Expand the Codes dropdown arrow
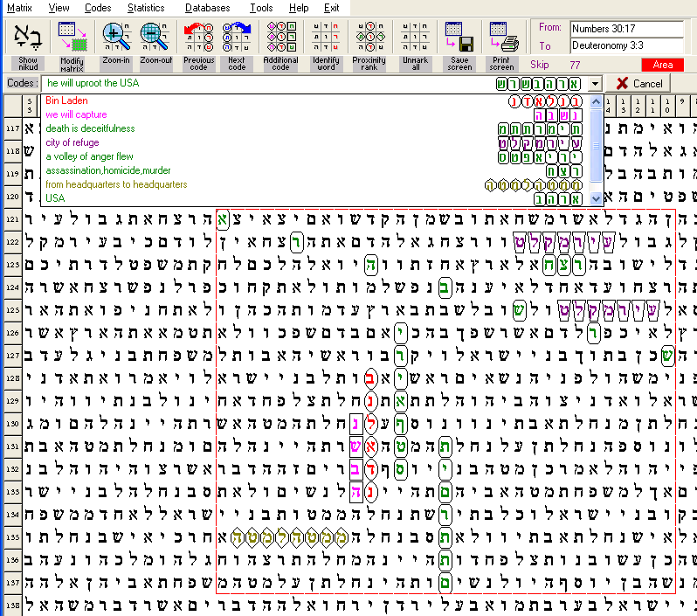 [x=595, y=84]
